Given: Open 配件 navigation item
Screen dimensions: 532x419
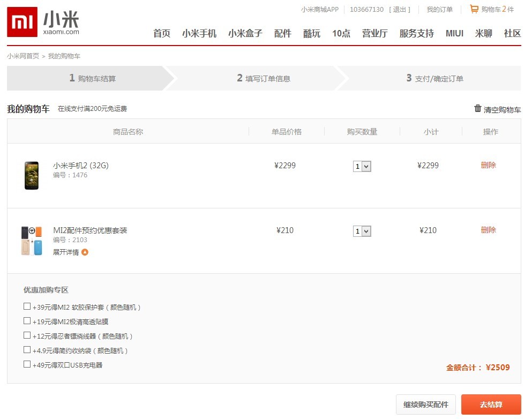Looking at the screenshot, I should click(x=283, y=33).
